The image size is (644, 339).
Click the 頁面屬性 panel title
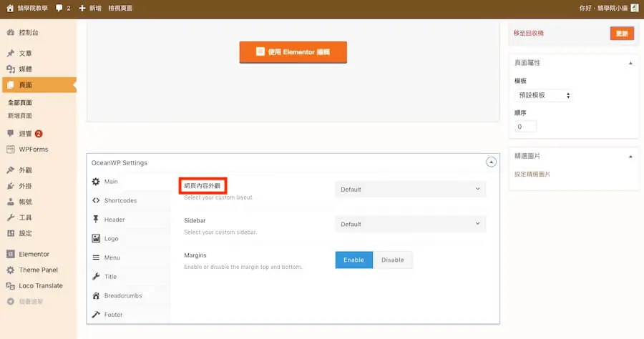pos(527,63)
